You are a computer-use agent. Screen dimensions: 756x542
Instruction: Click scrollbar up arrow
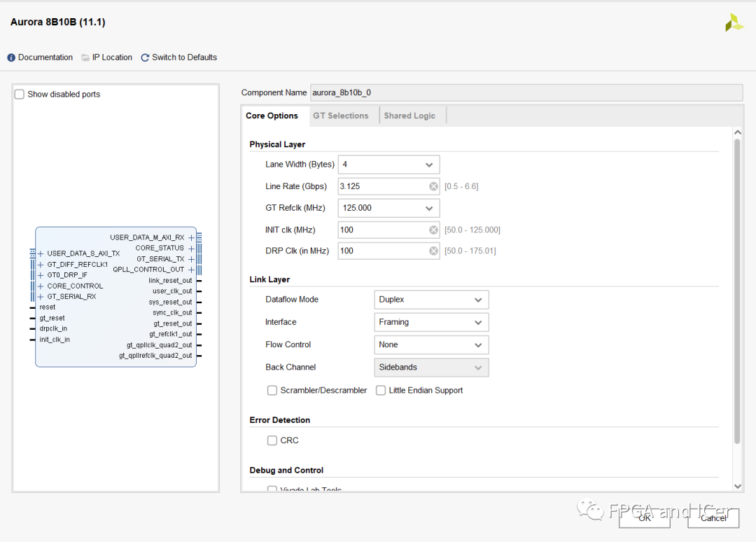coord(737,132)
